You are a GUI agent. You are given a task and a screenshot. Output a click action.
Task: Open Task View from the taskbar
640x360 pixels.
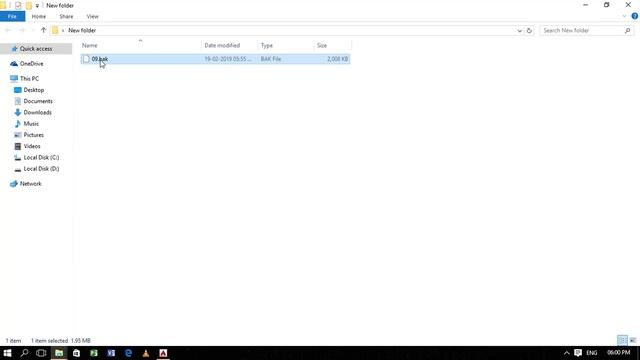[41, 353]
